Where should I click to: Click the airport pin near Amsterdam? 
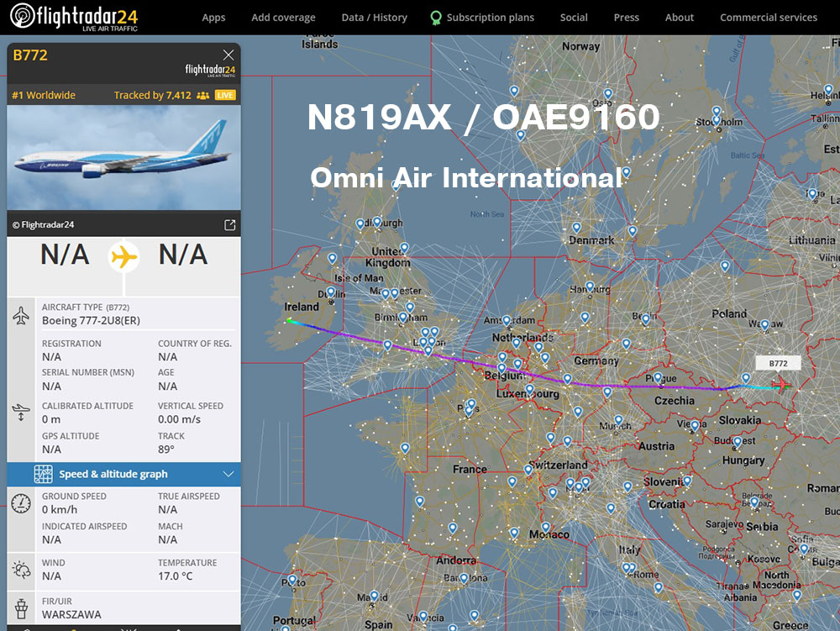pyautogui.click(x=507, y=321)
